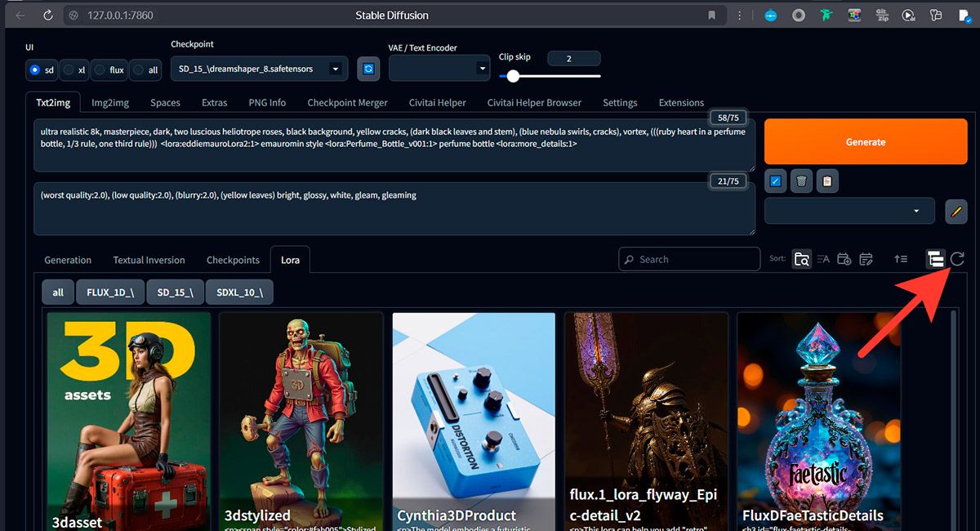Sort Lora cards by name
The width and height of the screenshot is (980, 531).
tap(823, 259)
